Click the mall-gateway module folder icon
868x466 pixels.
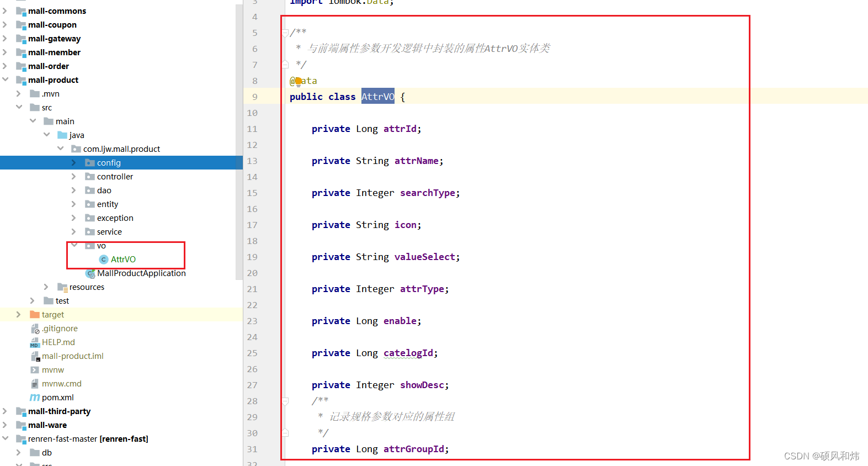point(21,39)
